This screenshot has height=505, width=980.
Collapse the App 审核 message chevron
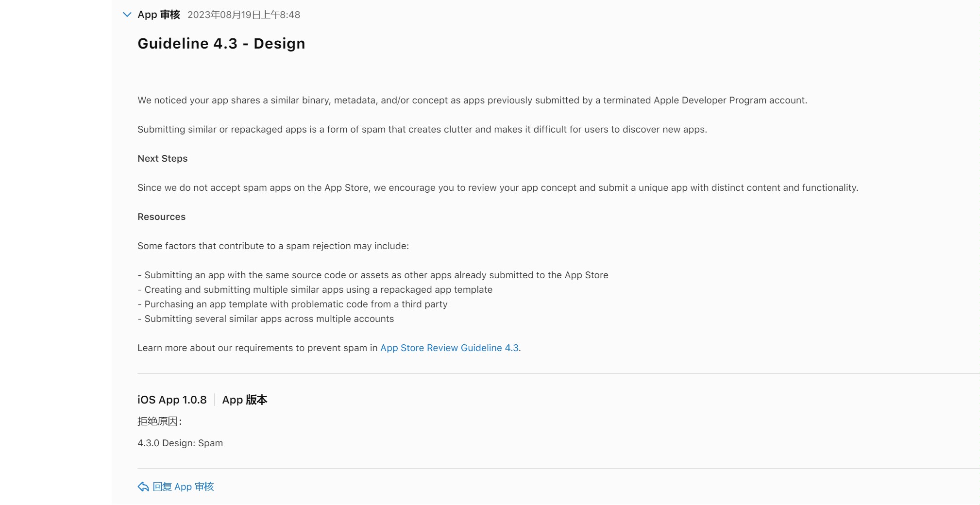coord(127,15)
